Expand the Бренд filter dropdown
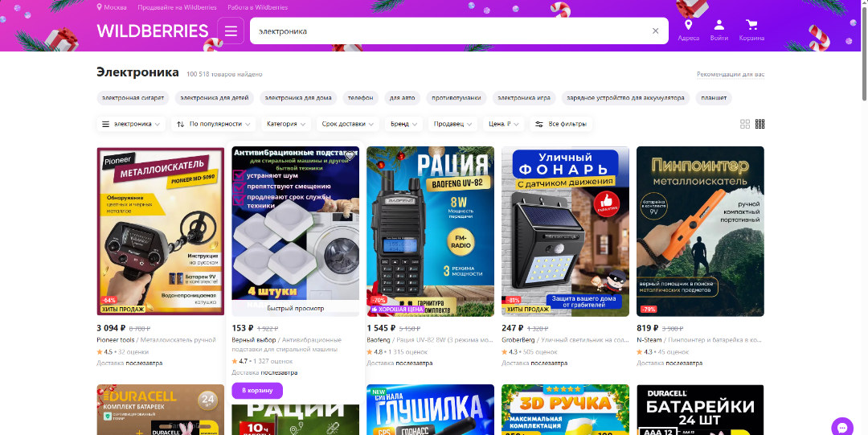 (404, 124)
